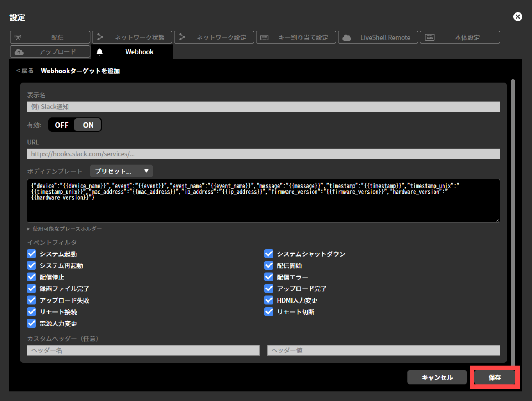532x401 pixels.
Task: Disable the 配信エラー event filter
Action: pyautogui.click(x=269, y=277)
